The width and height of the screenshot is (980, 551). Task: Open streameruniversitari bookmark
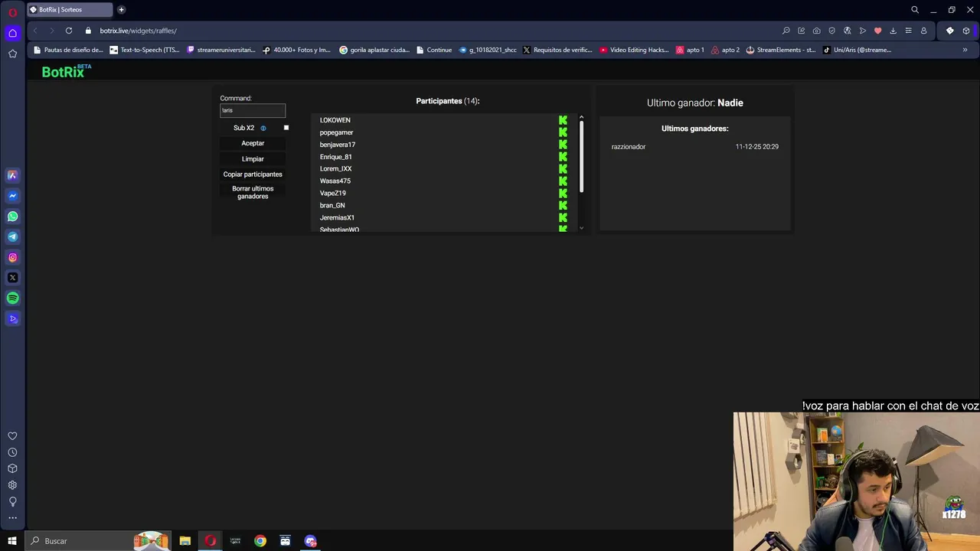coord(221,50)
